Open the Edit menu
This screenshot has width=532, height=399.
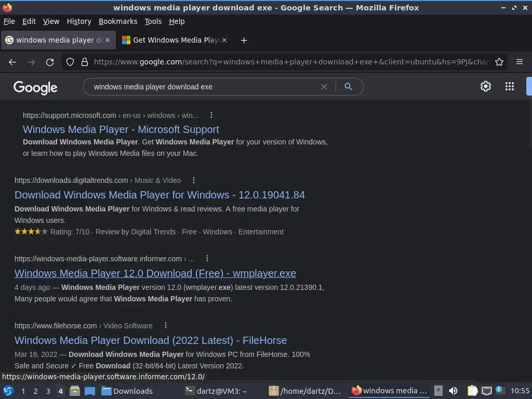coord(29,21)
